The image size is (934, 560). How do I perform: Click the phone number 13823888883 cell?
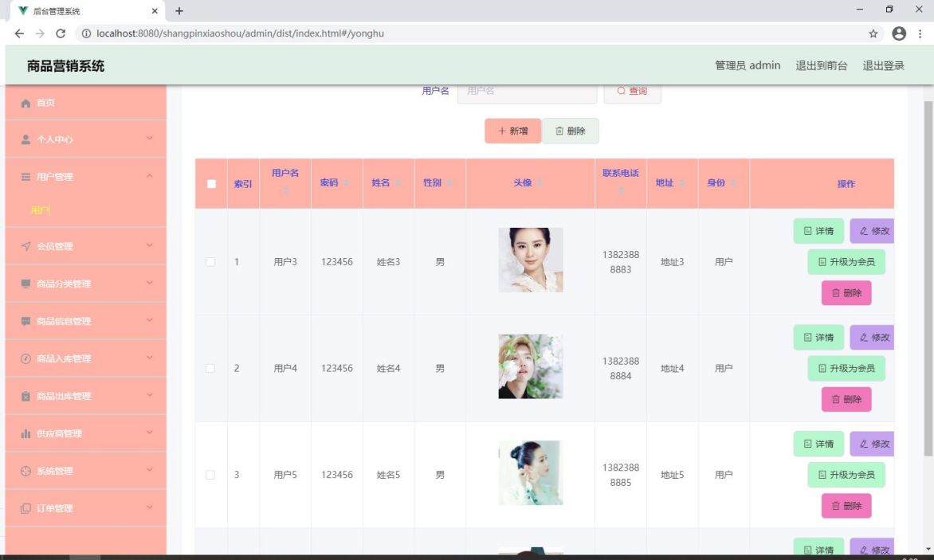(621, 262)
